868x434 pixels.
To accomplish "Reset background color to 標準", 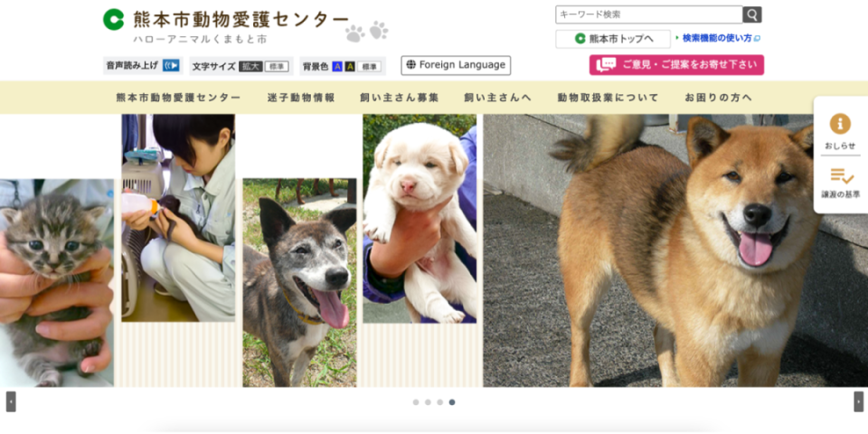I will (x=369, y=66).
